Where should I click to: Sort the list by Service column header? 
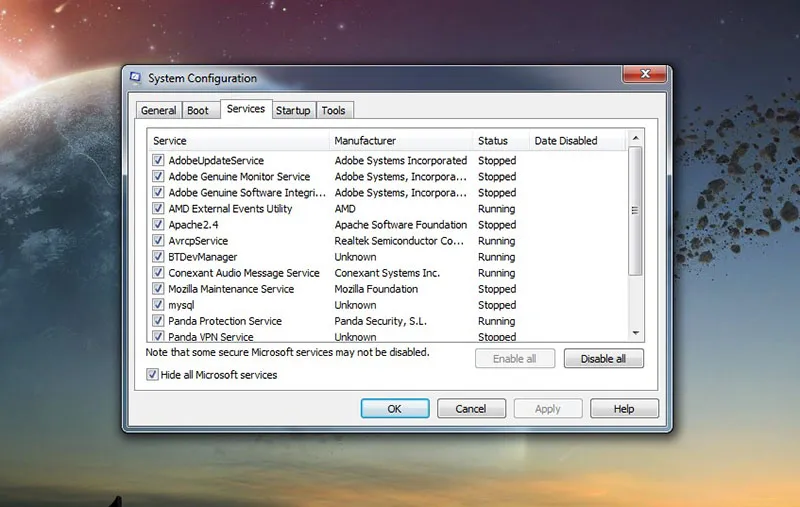(238, 141)
